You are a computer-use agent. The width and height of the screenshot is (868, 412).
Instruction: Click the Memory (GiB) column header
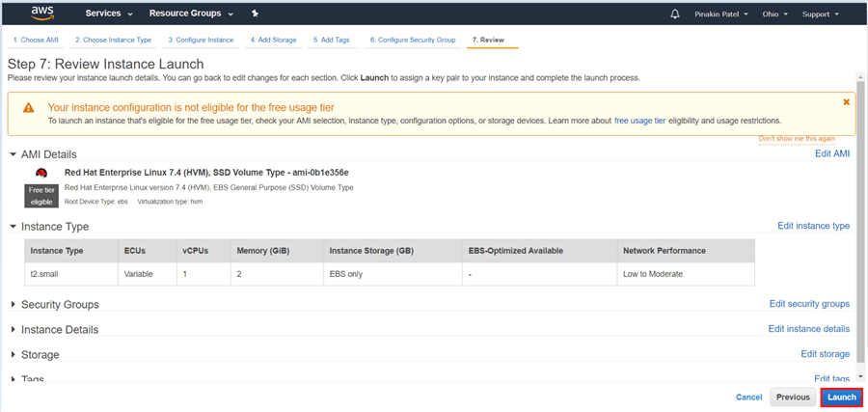point(278,251)
